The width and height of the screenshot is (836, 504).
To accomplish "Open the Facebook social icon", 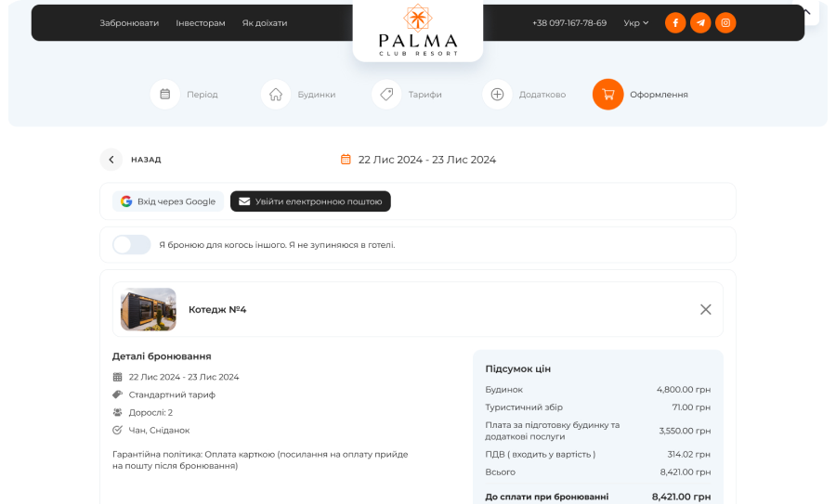I will pos(675,23).
